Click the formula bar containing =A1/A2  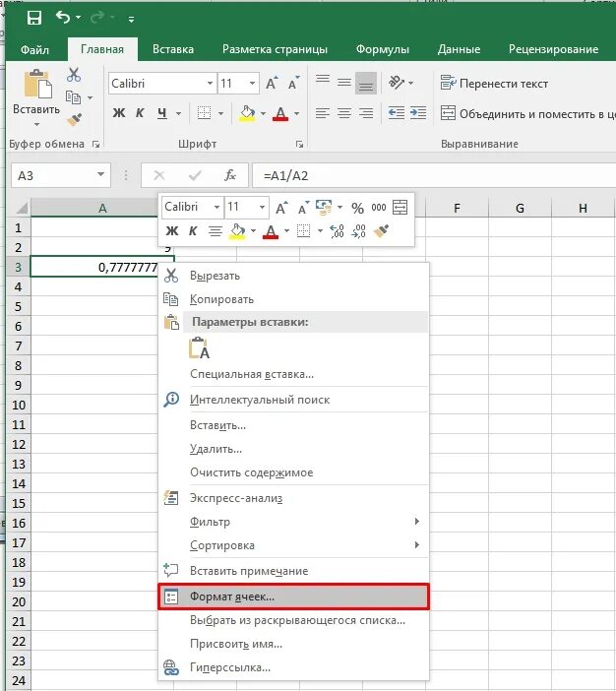tap(434, 175)
